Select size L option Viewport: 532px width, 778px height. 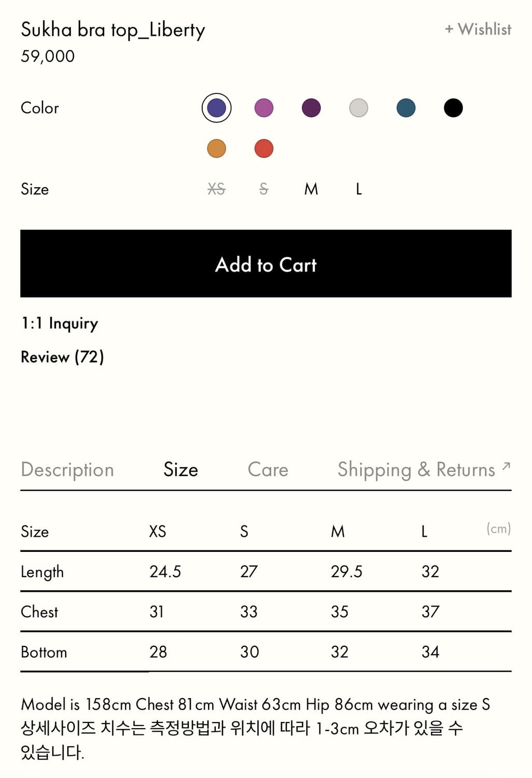click(x=358, y=189)
